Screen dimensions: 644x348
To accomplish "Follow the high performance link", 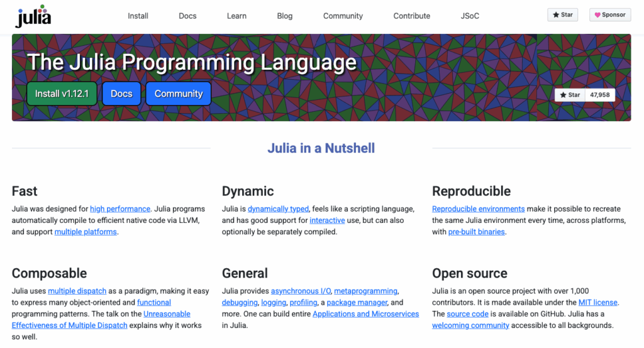I will coord(120,209).
